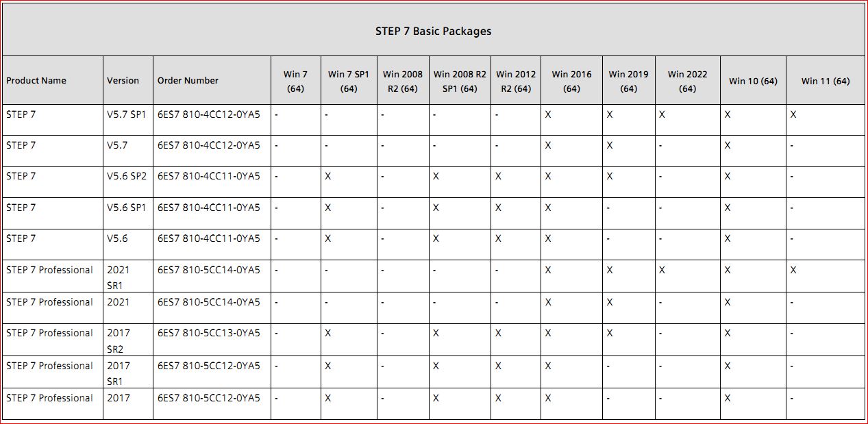Select the Win 2022 X for 2021 SR1
This screenshot has width=868, height=424.
pos(662,270)
